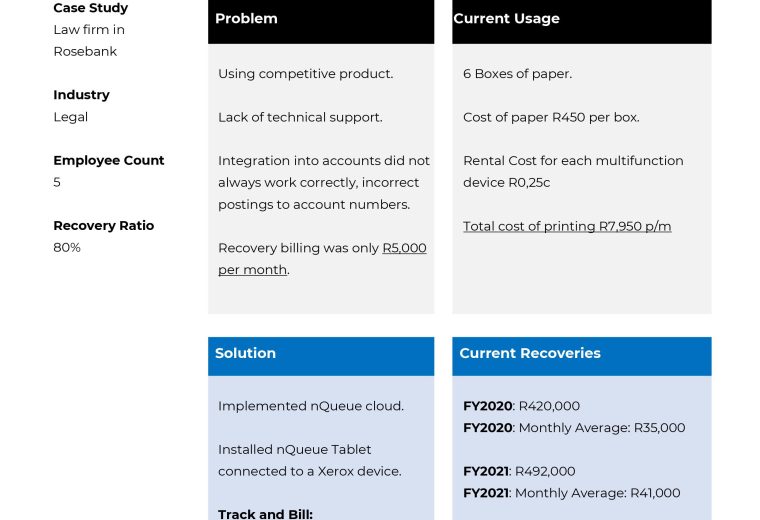Click the FY2021 Monthly Average R41,000 line
Viewport: 760px width, 520px height.
pos(571,493)
